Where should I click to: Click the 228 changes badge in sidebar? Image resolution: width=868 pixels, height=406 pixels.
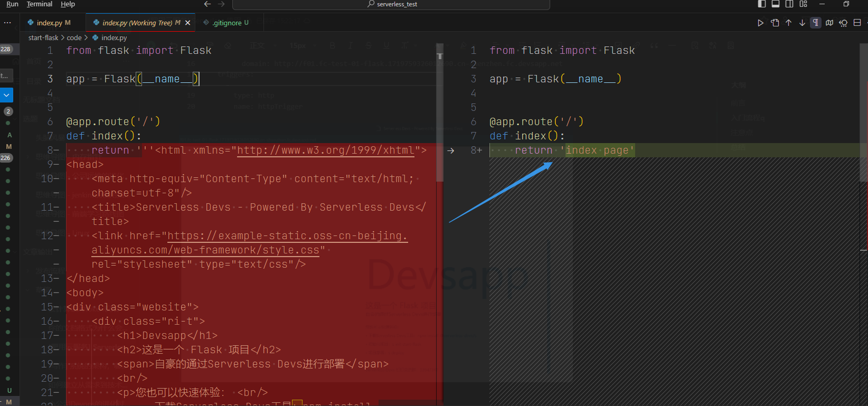[x=5, y=49]
